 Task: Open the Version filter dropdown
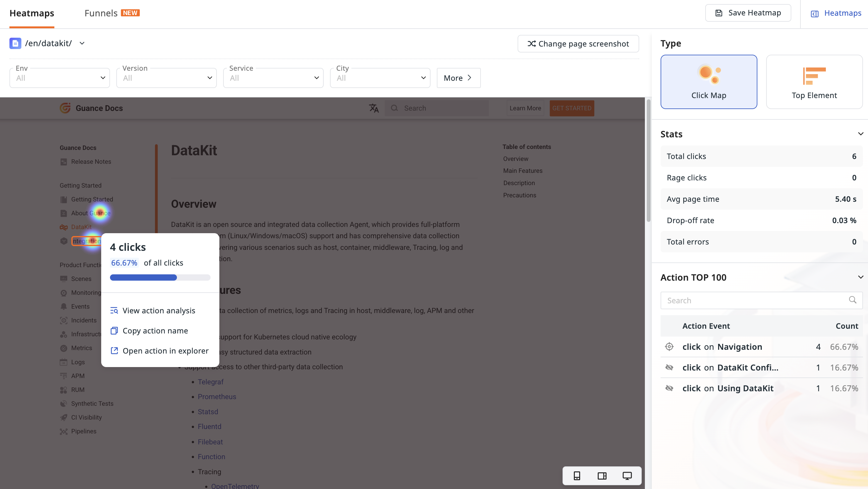[167, 78]
